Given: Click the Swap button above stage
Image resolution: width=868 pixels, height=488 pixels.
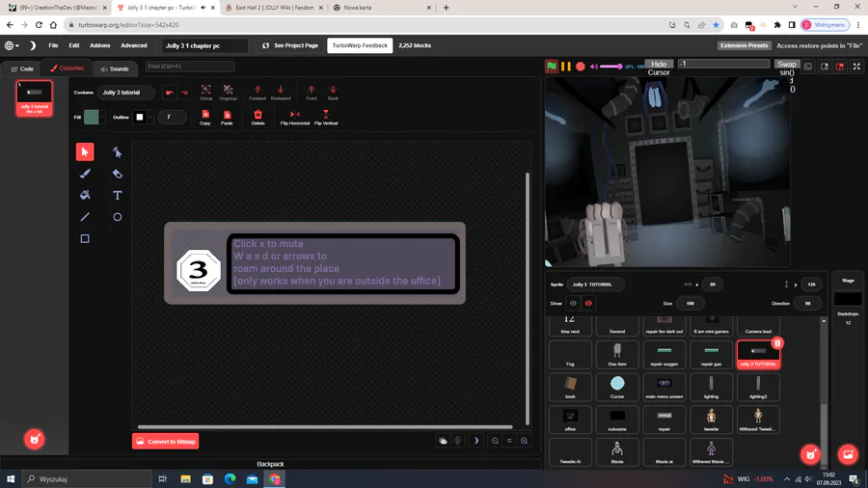Looking at the screenshot, I should [x=787, y=65].
